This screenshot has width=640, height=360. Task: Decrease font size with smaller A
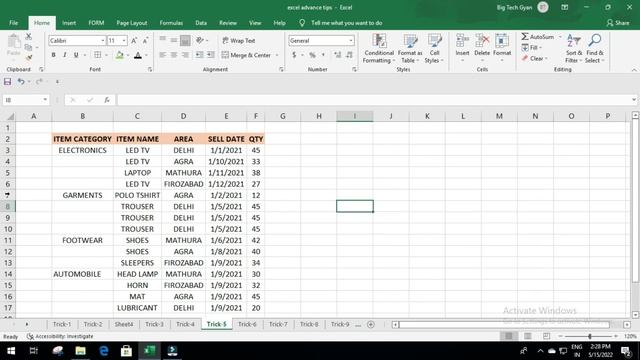(x=145, y=40)
